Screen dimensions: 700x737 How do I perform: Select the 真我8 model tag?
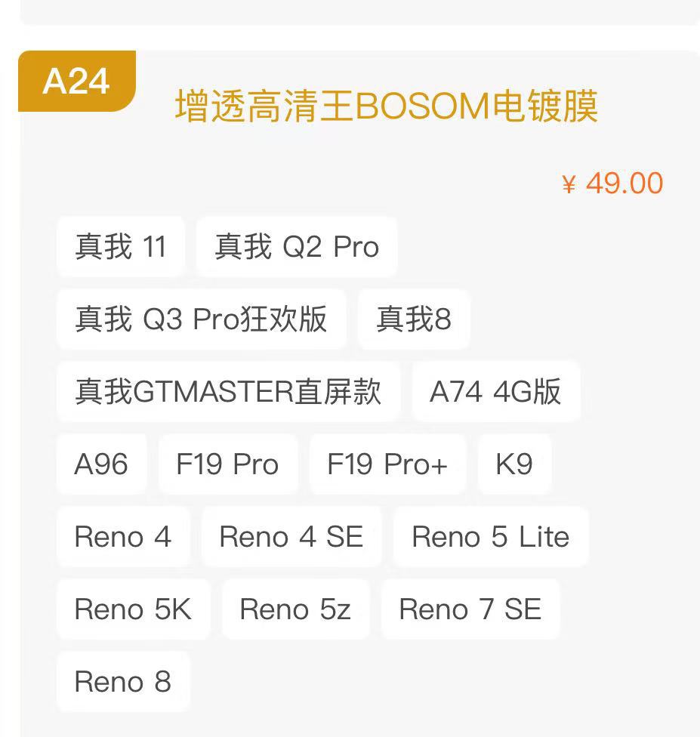(x=414, y=319)
